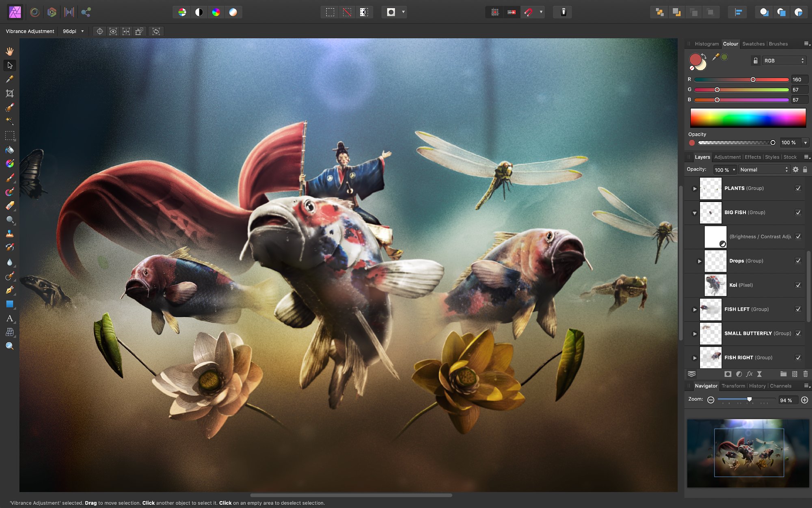The image size is (812, 508).
Task: Hide the PLANTS group layer
Action: pyautogui.click(x=798, y=188)
